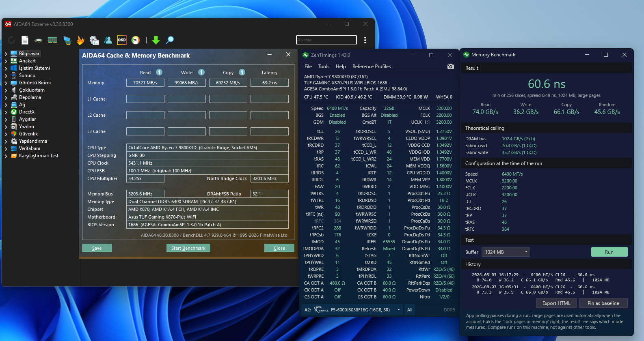Click the Random 45.6 GB/s result
The width and height of the screenshot is (644, 341).
pyautogui.click(x=607, y=112)
